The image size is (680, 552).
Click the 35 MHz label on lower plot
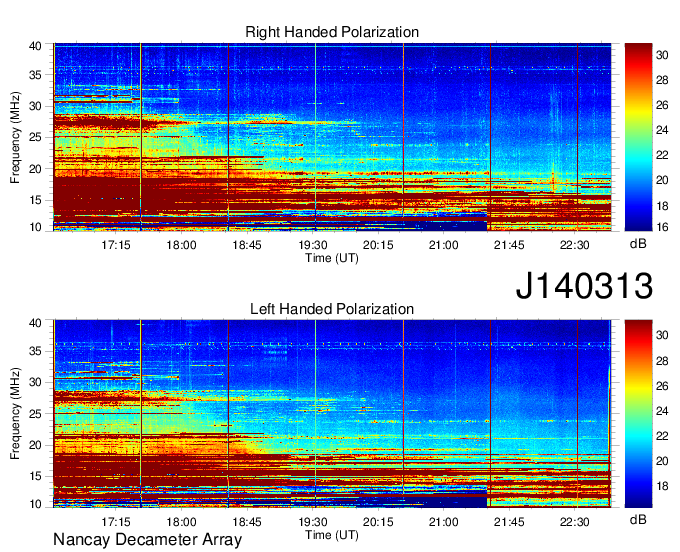(36, 351)
